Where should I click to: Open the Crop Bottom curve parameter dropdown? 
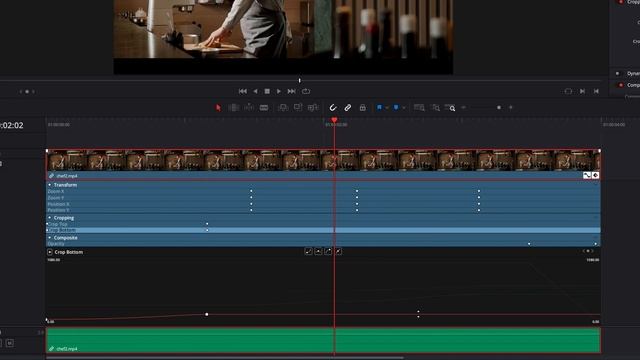[50, 252]
